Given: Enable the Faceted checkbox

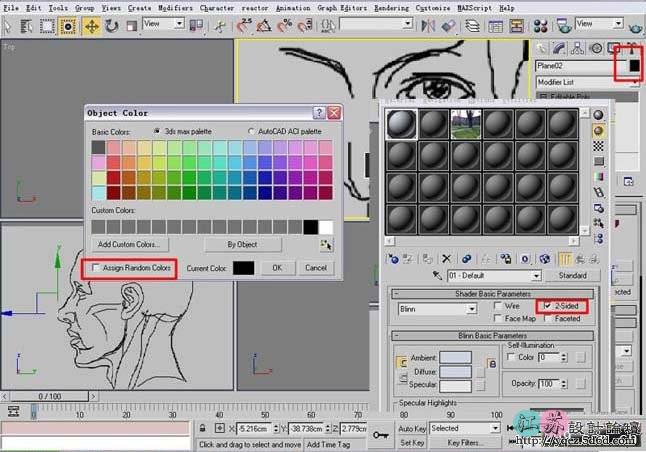Looking at the screenshot, I should click(548, 319).
